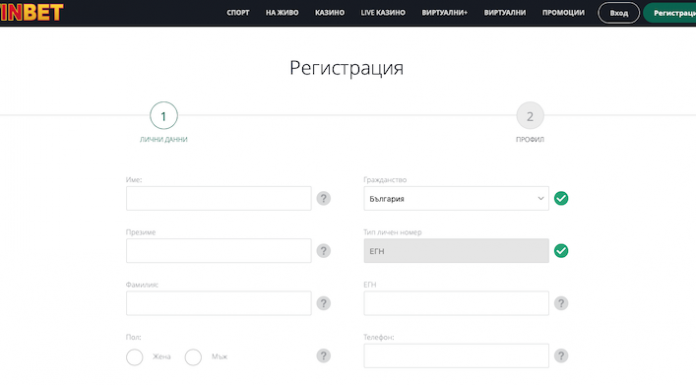Click the Тип личен номер label
The image size is (696, 385).
pos(392,232)
